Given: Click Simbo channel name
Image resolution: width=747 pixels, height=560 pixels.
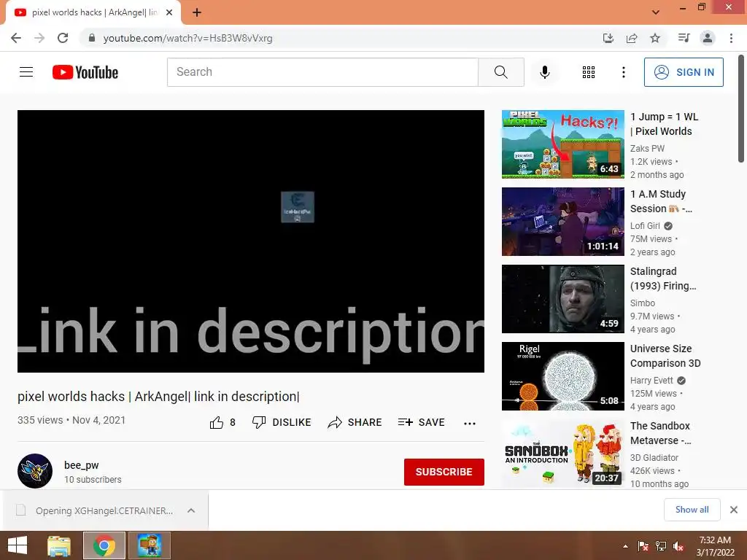Looking at the screenshot, I should click(642, 303).
